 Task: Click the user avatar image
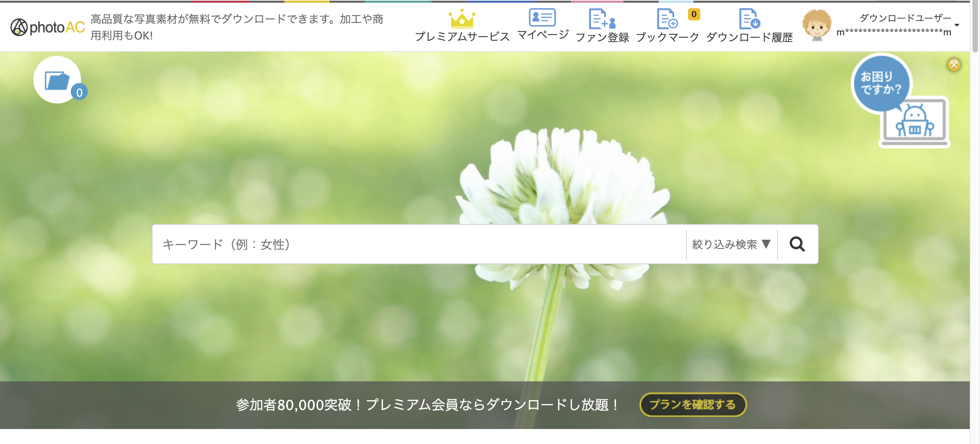click(816, 26)
